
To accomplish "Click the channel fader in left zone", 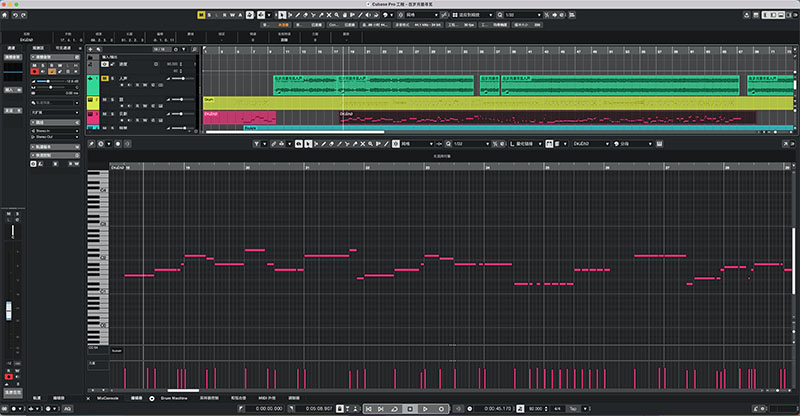I will 9,311.
